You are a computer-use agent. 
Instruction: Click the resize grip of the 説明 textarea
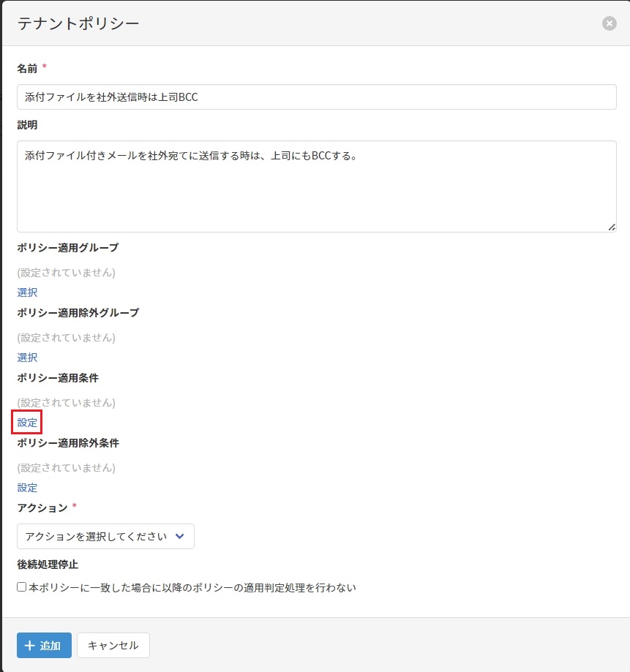[x=612, y=227]
